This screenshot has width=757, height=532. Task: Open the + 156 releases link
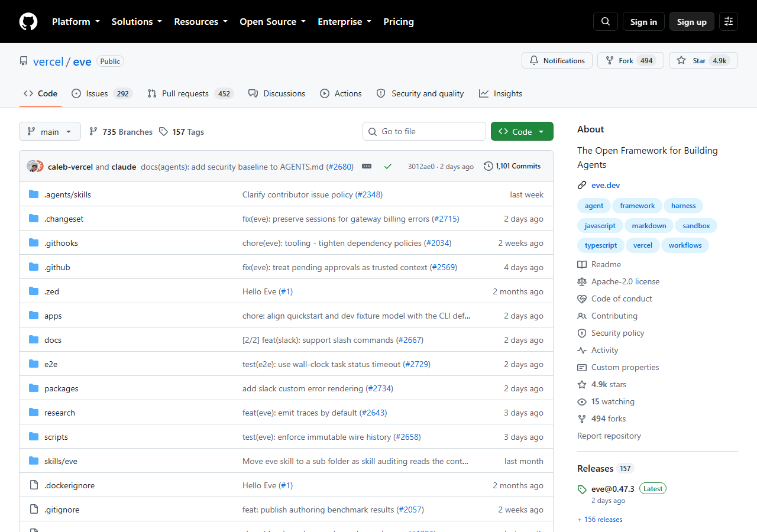coord(600,520)
